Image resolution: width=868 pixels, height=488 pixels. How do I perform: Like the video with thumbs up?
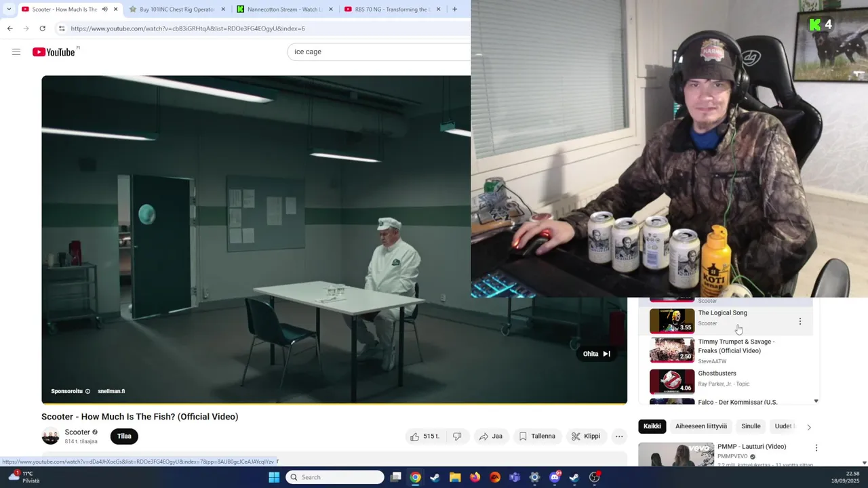pos(425,436)
